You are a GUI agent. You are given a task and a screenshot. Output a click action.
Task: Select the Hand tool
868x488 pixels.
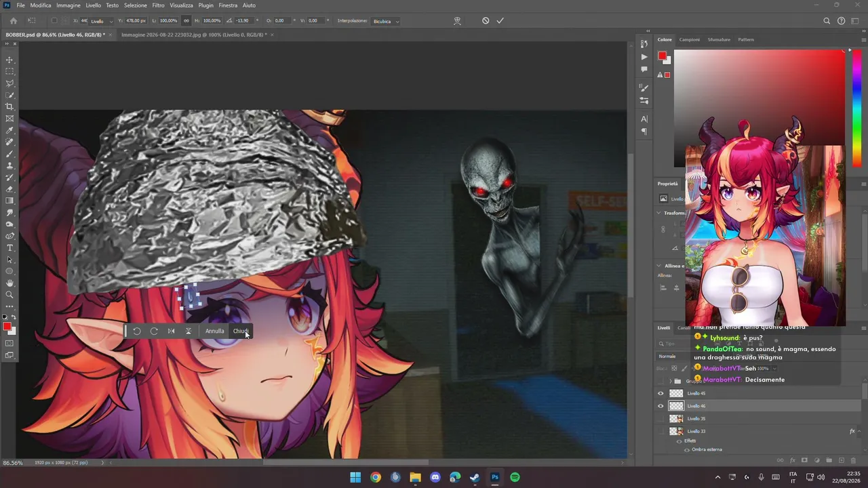[9, 283]
